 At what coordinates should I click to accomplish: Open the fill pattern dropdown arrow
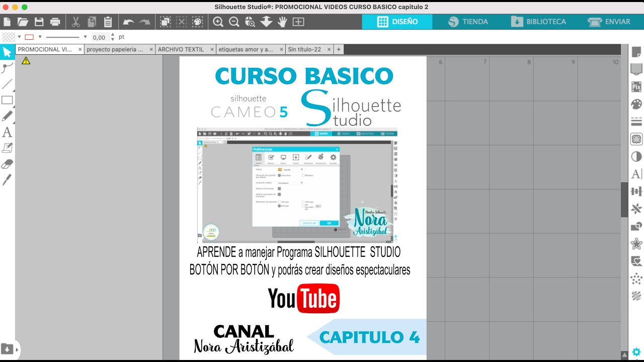(19, 37)
